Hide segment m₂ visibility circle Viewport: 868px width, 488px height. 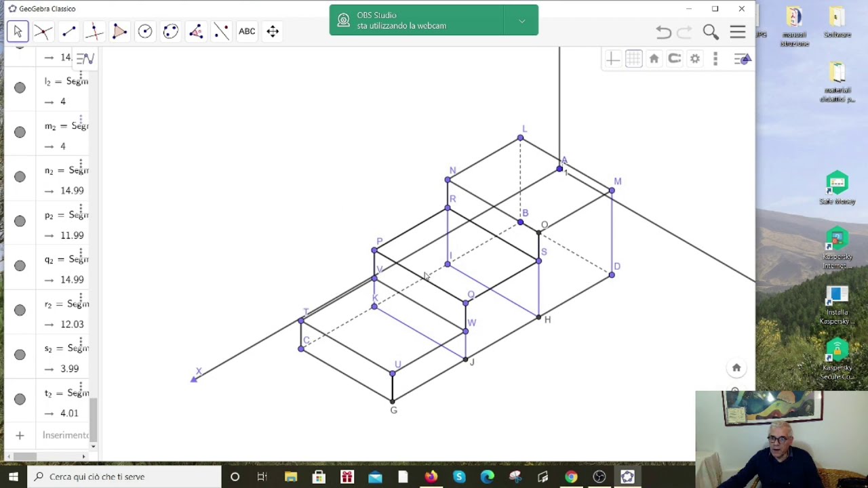pos(20,132)
